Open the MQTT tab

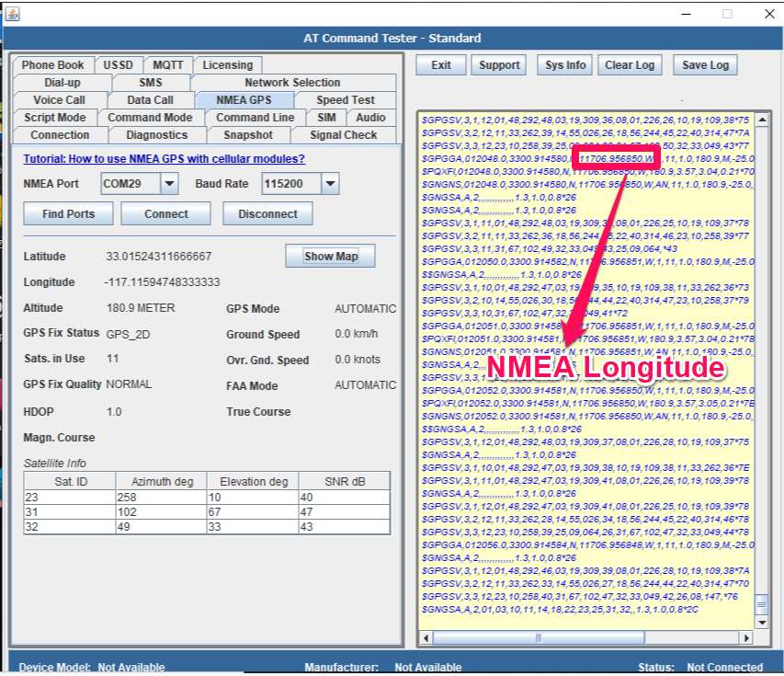(x=168, y=65)
